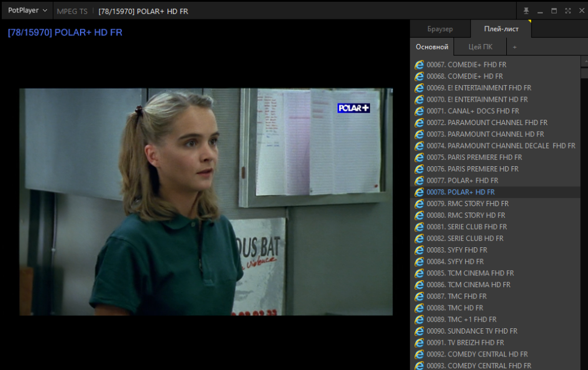Click icon beside 00075. PARIS PREMIERE FHD FR
The height and width of the screenshot is (370, 588).
click(x=419, y=157)
